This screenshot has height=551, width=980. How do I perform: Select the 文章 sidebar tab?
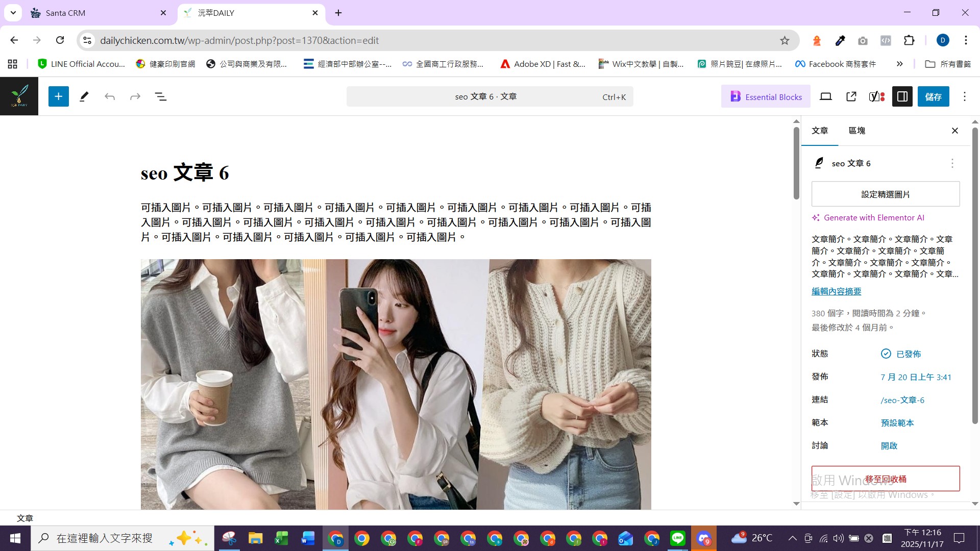820,131
